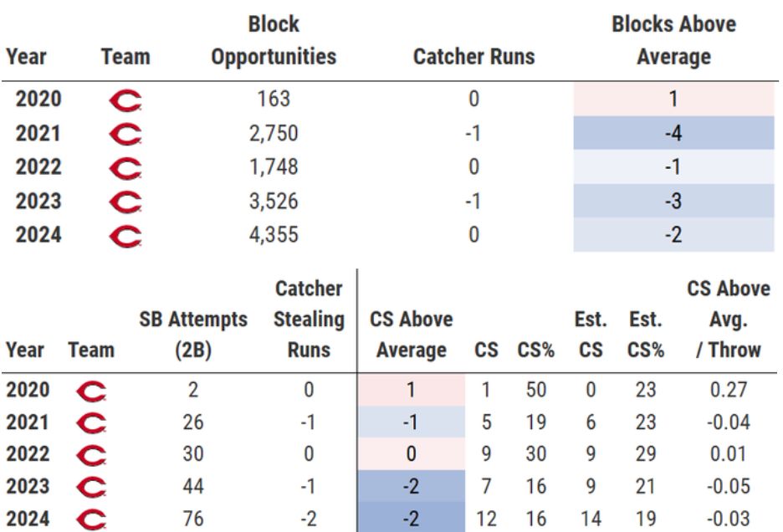
Task: Select the 4,355 block opportunities cell
Action: point(274,235)
